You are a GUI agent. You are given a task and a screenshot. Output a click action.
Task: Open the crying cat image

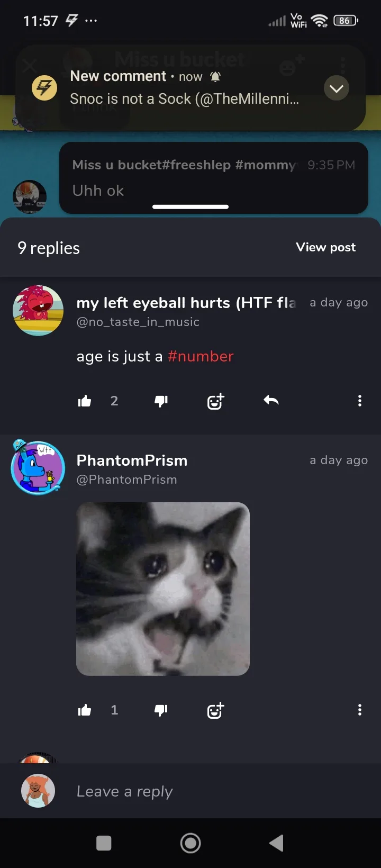click(163, 589)
